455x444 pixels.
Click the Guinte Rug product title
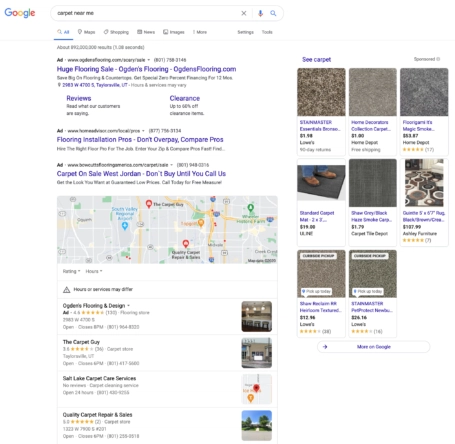click(424, 216)
